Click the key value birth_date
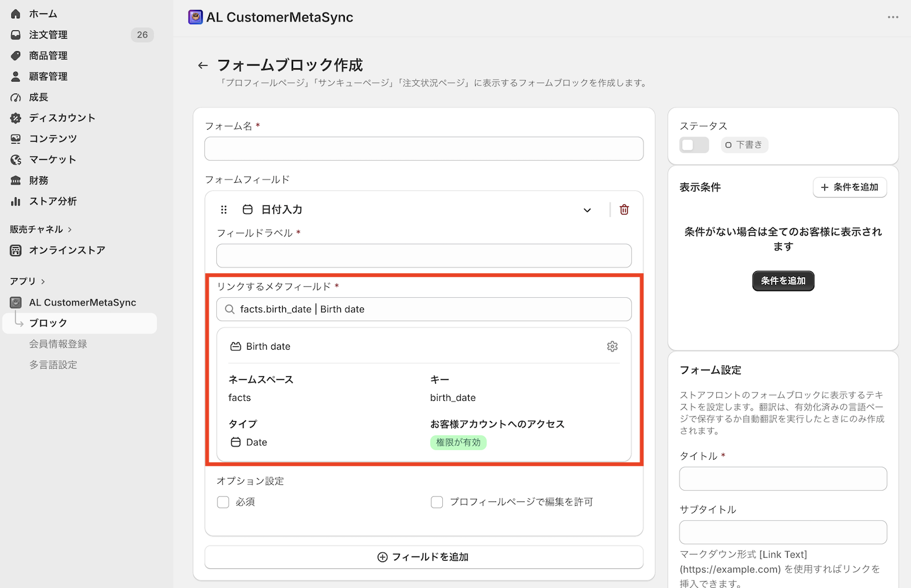Viewport: 911px width, 588px height. (x=453, y=398)
